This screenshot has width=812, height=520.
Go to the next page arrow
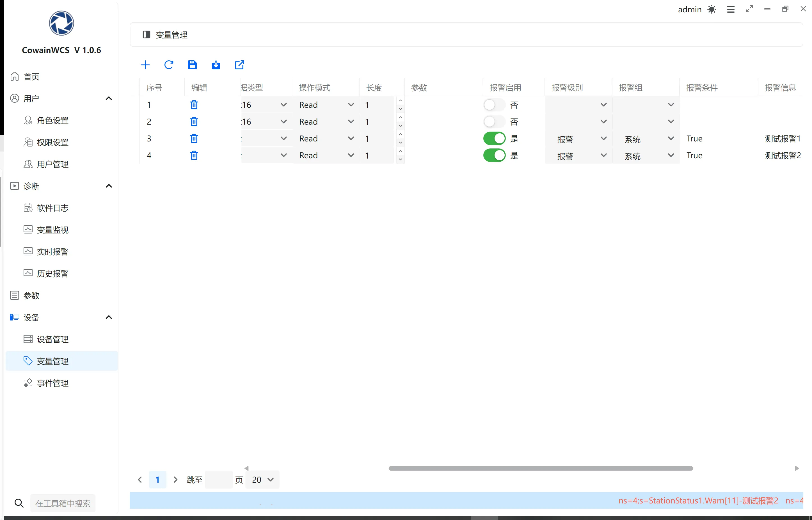pyautogui.click(x=175, y=480)
